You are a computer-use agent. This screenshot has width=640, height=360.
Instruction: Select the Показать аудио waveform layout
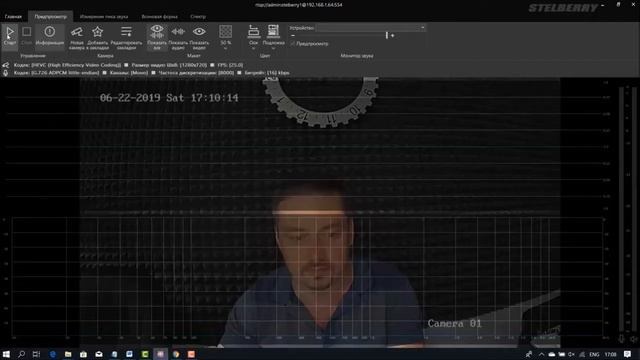(x=178, y=38)
